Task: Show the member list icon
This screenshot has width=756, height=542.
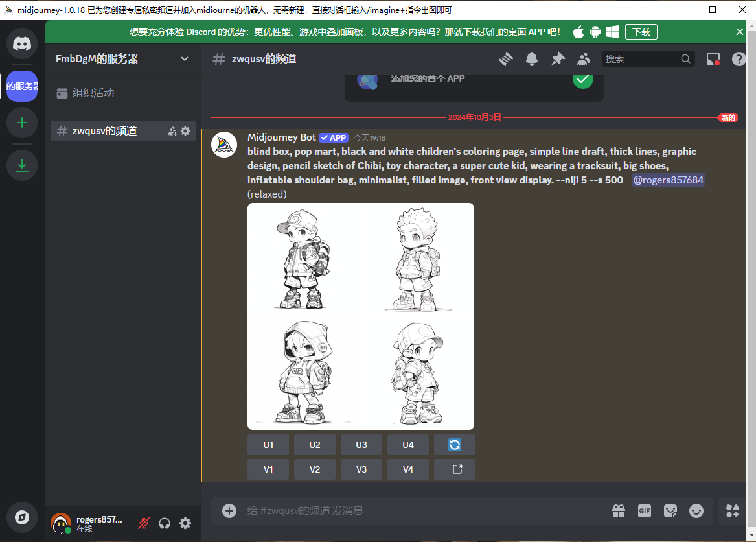Action: pyautogui.click(x=584, y=59)
